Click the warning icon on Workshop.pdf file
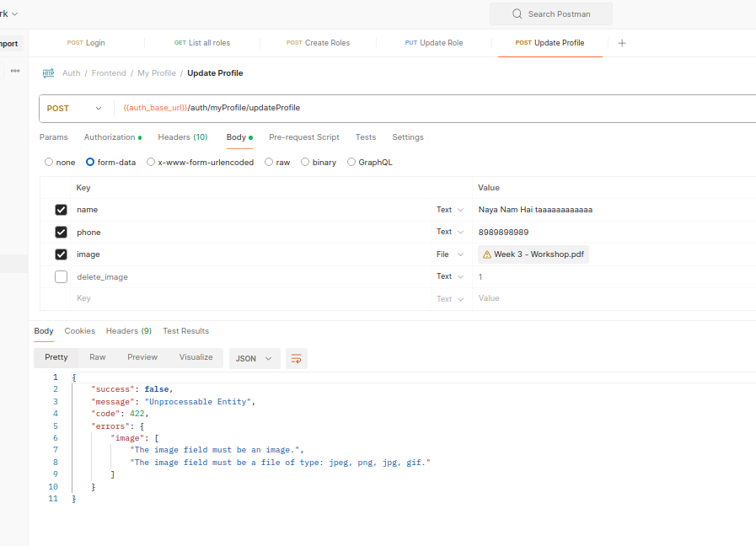756x546 pixels. 487,254
